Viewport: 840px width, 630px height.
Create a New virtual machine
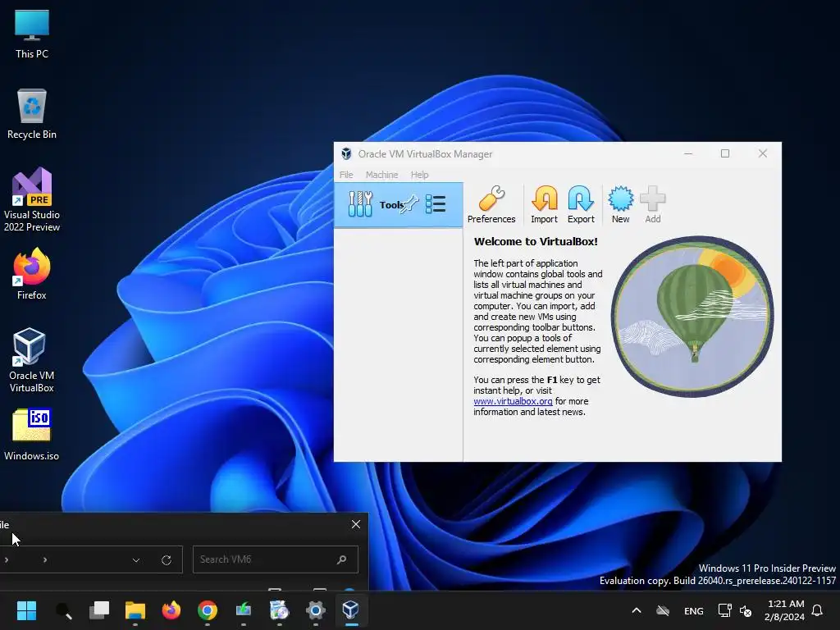[x=620, y=204]
